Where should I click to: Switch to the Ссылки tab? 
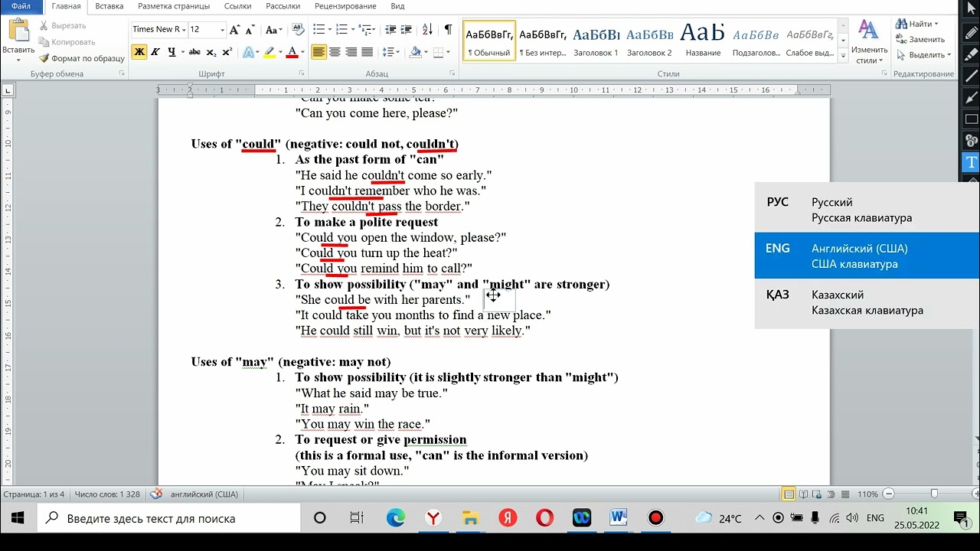coord(237,6)
